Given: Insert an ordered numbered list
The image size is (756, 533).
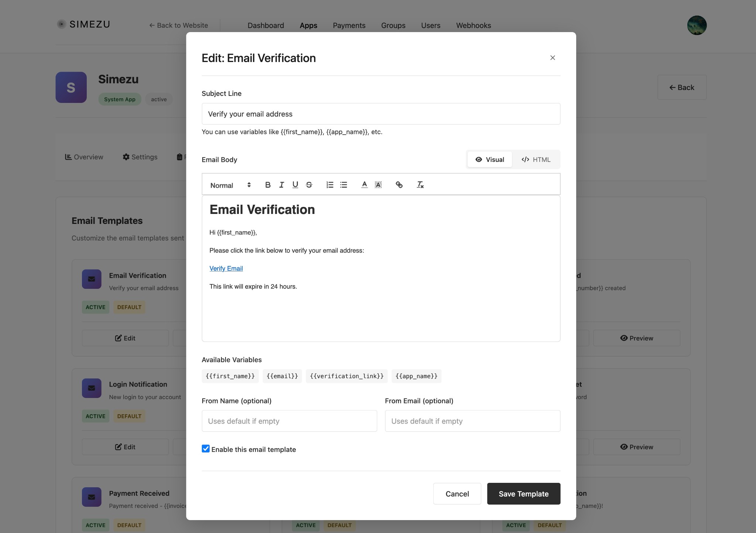Looking at the screenshot, I should tap(330, 185).
